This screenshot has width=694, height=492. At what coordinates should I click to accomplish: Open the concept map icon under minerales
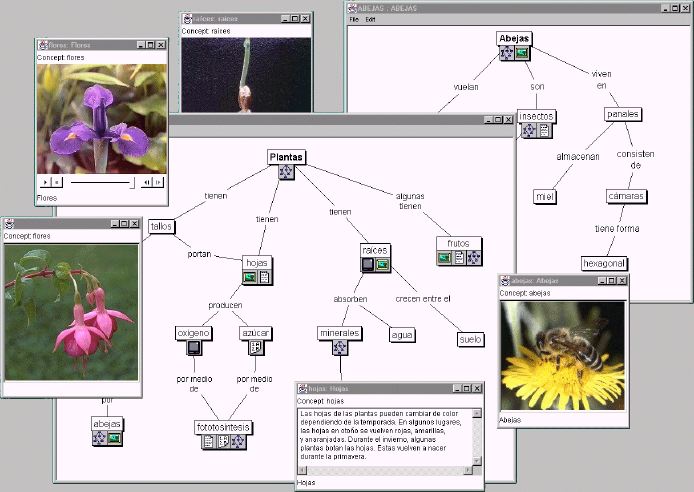[339, 347]
